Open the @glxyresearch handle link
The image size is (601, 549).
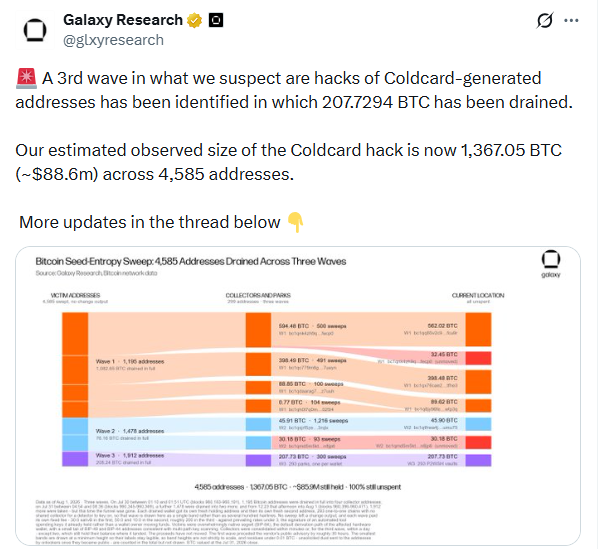click(x=113, y=40)
